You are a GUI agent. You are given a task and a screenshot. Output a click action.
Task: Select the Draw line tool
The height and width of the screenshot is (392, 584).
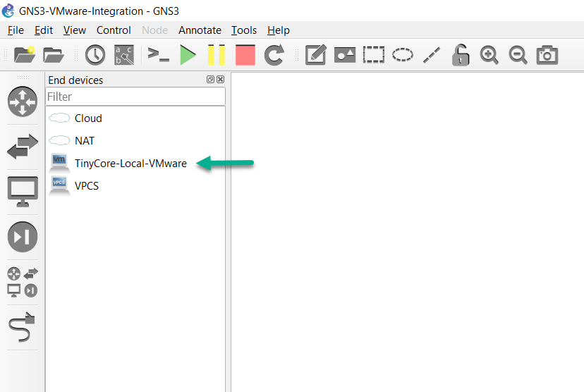click(x=432, y=55)
